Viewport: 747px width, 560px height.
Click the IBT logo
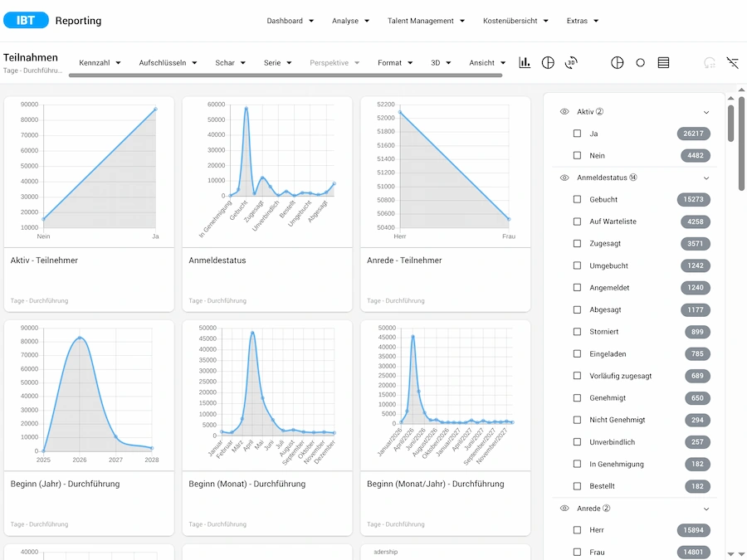point(26,21)
